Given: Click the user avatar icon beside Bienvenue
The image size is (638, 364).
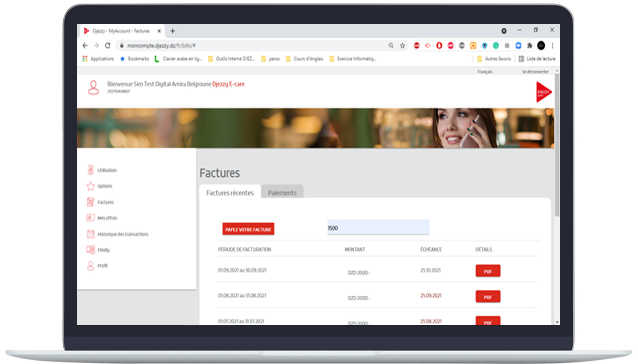Looking at the screenshot, I should [x=93, y=87].
